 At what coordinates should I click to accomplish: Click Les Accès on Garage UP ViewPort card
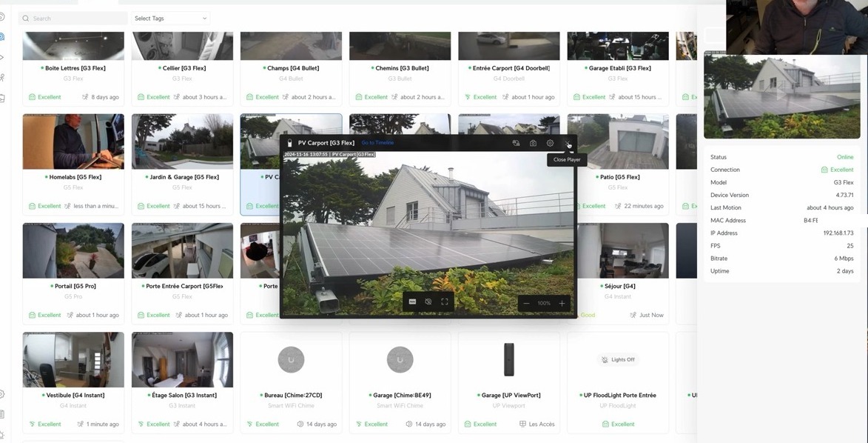pyautogui.click(x=541, y=424)
